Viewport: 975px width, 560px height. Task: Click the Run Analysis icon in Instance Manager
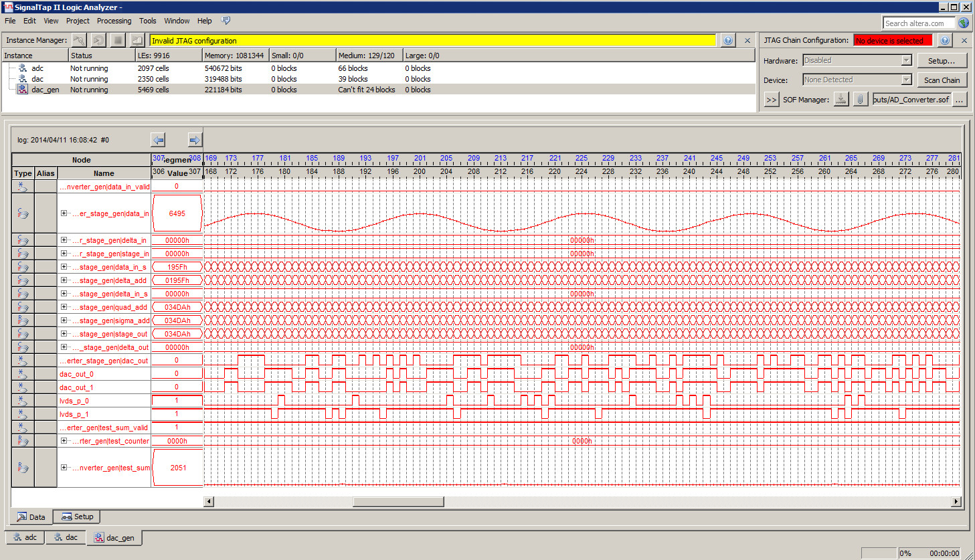[x=79, y=40]
